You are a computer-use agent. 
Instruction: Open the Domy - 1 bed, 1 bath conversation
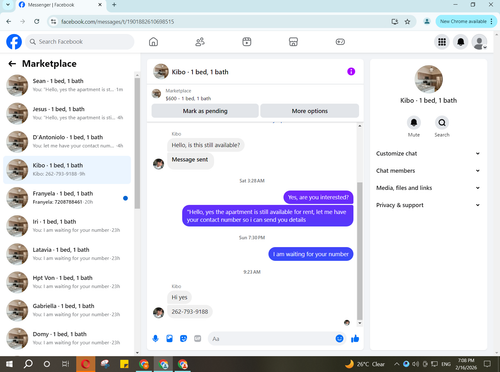click(67, 338)
